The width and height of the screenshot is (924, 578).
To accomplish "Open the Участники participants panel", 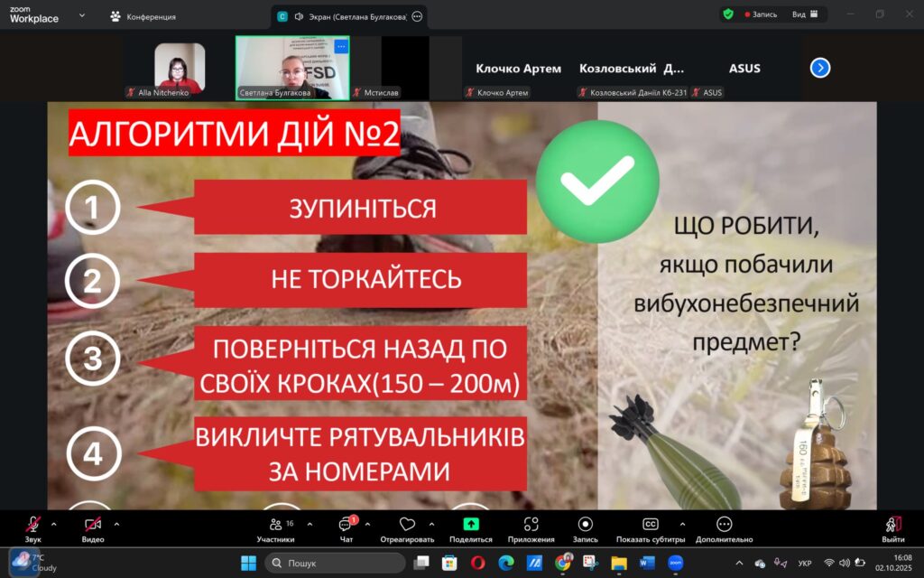I will pos(275,525).
